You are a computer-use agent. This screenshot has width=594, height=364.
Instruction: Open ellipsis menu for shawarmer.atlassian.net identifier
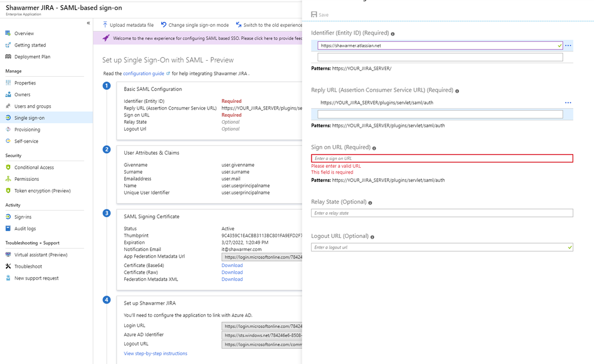coord(568,45)
